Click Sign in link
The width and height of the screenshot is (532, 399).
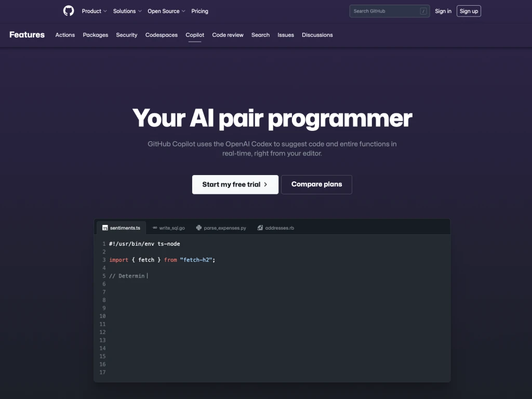(x=443, y=11)
